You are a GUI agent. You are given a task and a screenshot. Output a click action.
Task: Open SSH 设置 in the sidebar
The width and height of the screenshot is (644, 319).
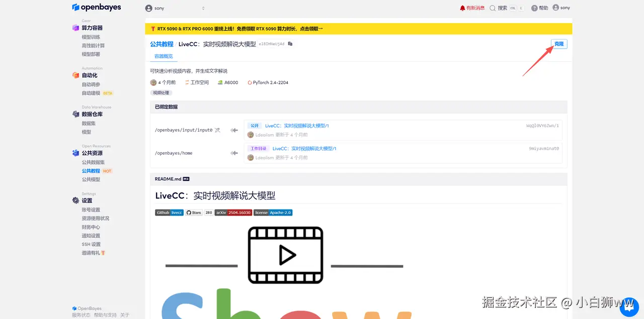coord(92,244)
